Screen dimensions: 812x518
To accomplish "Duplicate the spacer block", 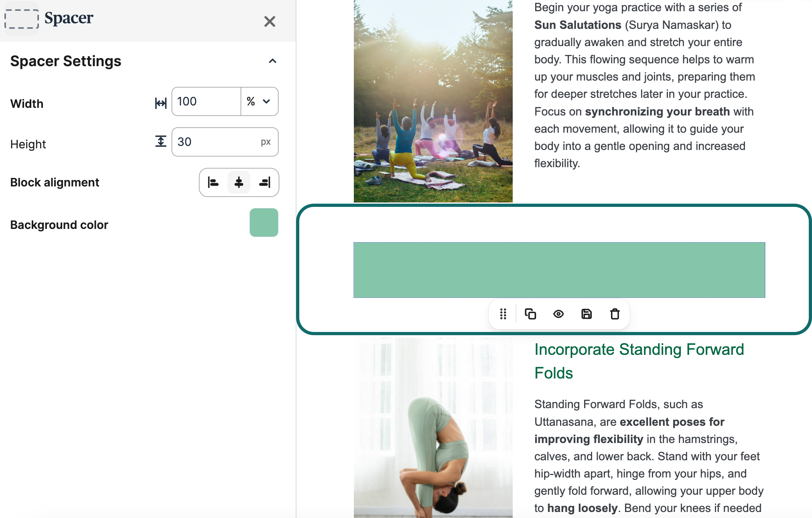I will (530, 314).
